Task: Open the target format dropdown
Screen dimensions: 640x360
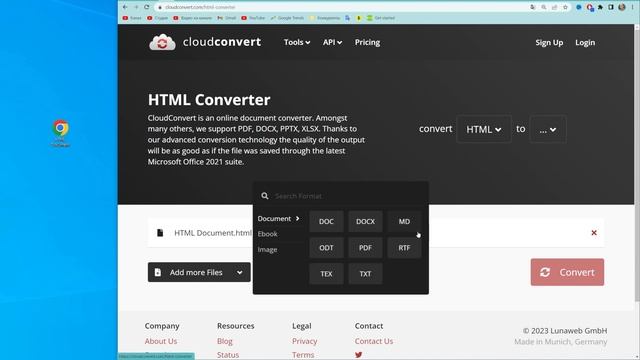Action: pos(548,129)
